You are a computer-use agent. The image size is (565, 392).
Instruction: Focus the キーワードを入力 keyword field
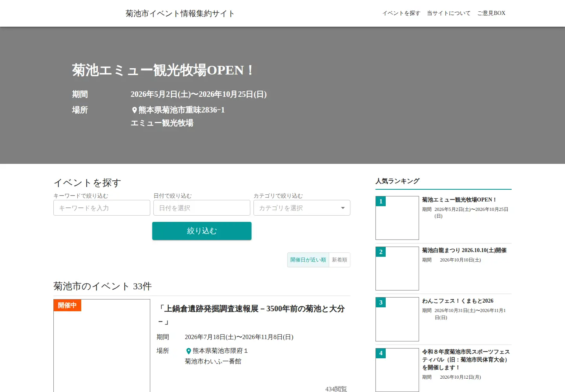pos(102,208)
